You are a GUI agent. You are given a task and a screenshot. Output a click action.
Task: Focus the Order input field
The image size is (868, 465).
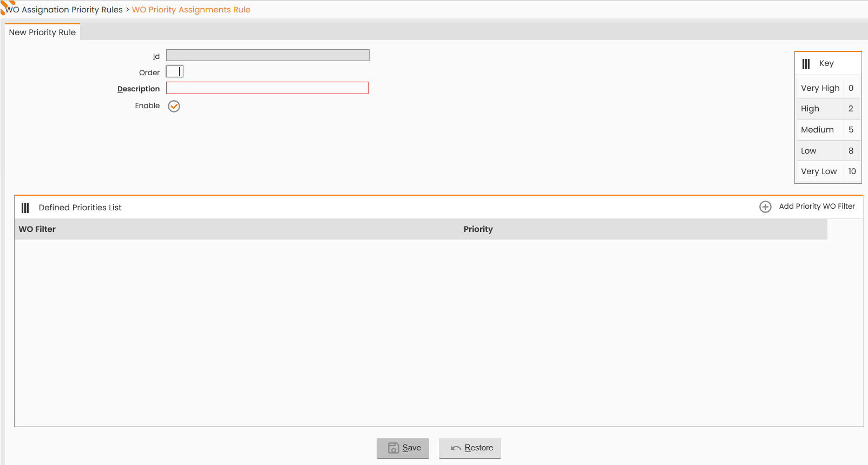[x=175, y=71]
